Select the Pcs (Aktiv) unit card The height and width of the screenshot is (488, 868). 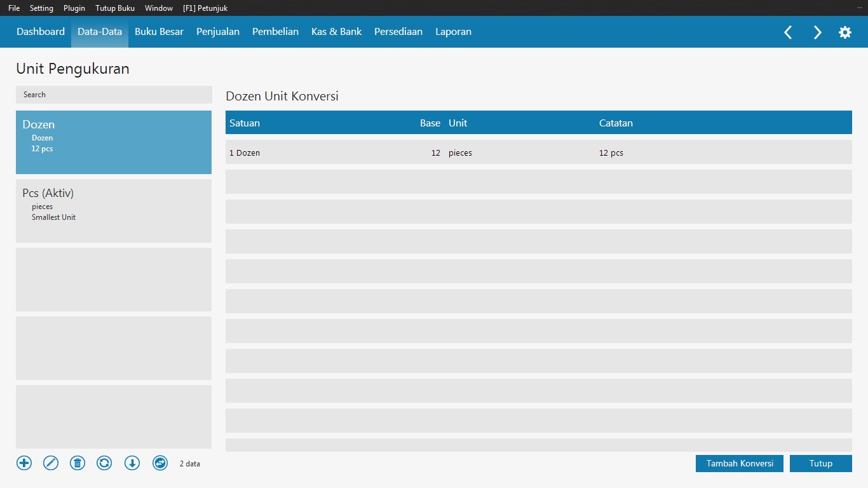[114, 211]
